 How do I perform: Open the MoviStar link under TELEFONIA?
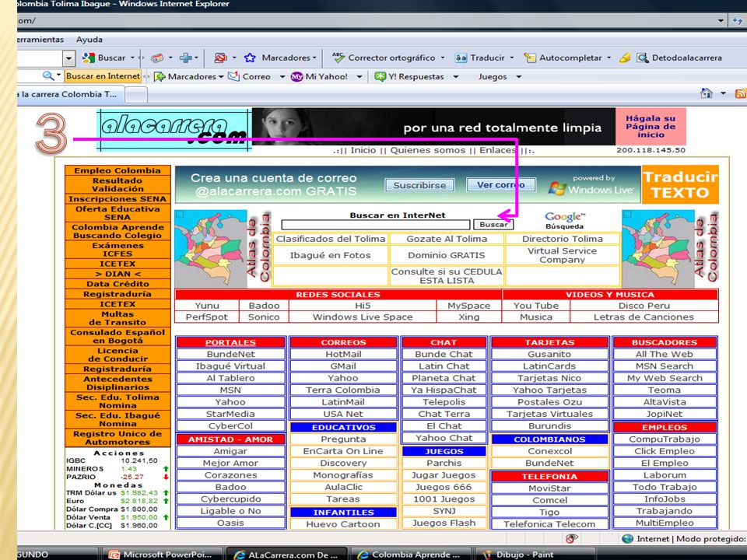[549, 488]
